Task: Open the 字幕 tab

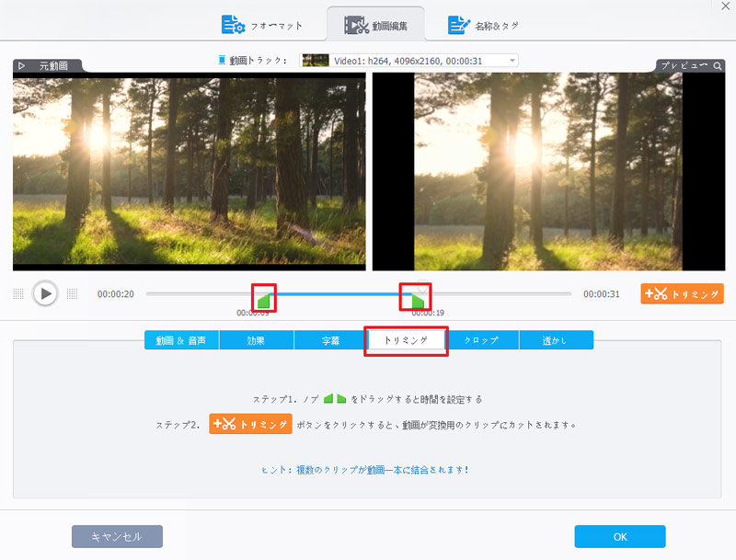Action: (331, 340)
